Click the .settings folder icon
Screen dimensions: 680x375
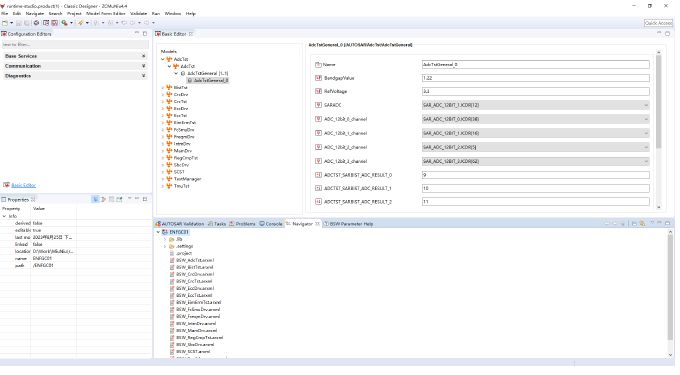pyautogui.click(x=172, y=246)
